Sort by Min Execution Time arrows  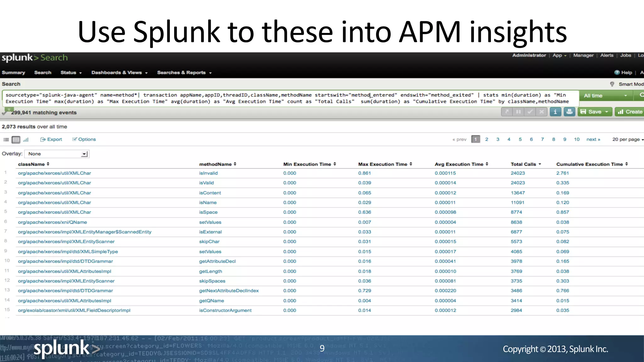pyautogui.click(x=335, y=164)
